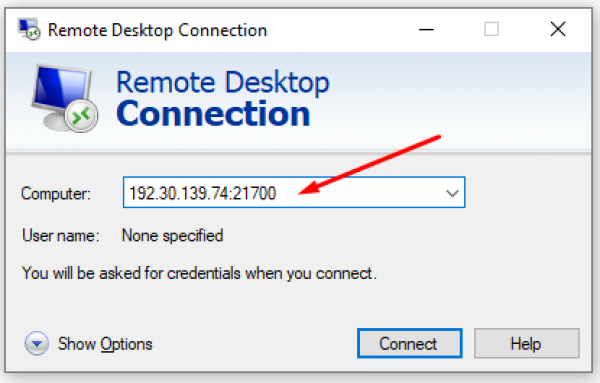Click the bold Connection banner word

[213, 114]
